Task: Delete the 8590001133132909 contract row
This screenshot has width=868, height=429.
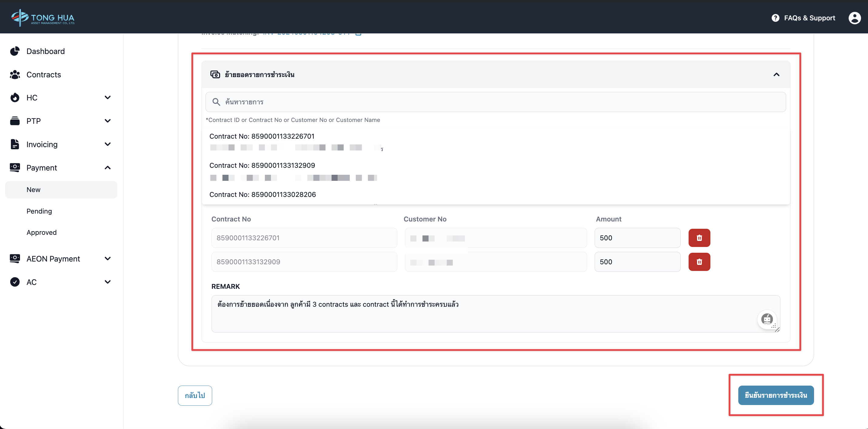Action: 699,262
